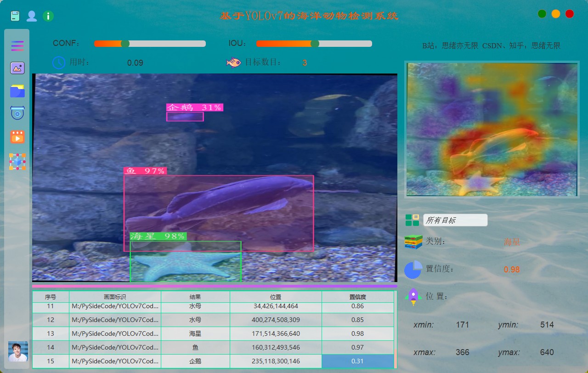The width and height of the screenshot is (588, 373).
Task: Select row 15 index cell
Action: (x=51, y=361)
